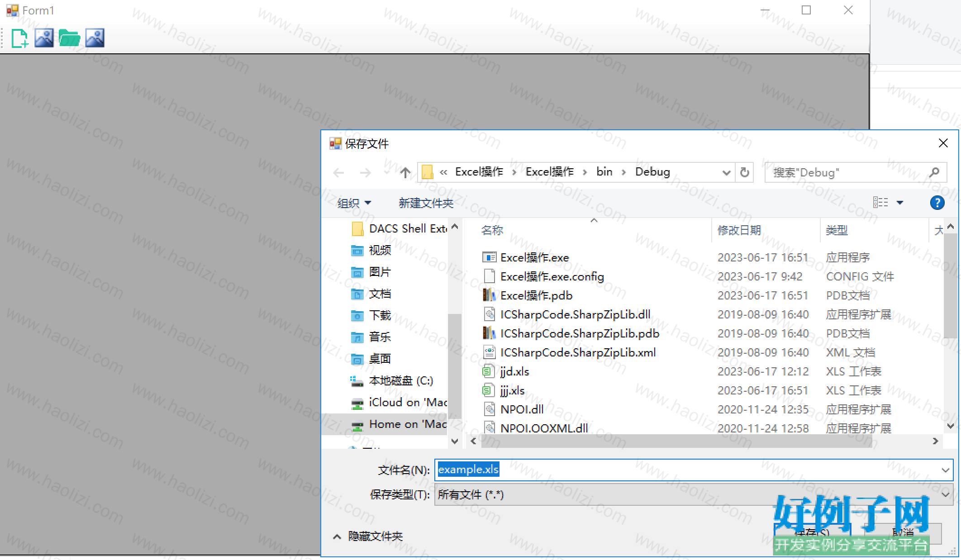Screen dimensions: 961x560
Task: Maximize the Form1 window
Action: pos(806,10)
